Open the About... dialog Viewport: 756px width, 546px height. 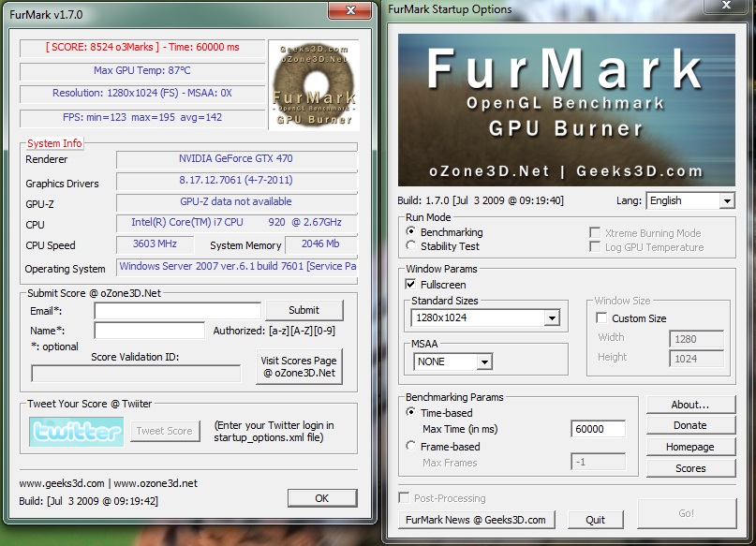pyautogui.click(x=690, y=405)
